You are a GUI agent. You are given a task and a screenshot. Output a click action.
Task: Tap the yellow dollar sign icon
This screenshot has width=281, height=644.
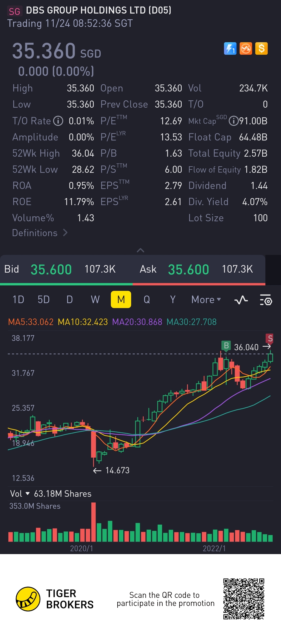pyautogui.click(x=261, y=48)
